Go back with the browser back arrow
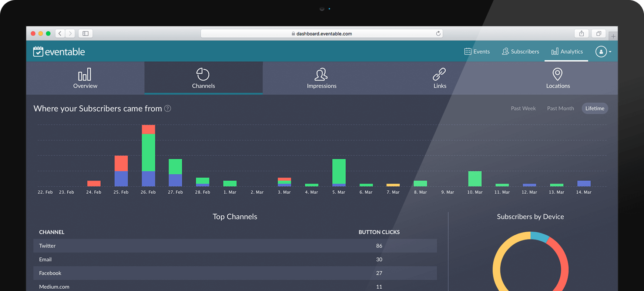The image size is (644, 291). point(60,33)
